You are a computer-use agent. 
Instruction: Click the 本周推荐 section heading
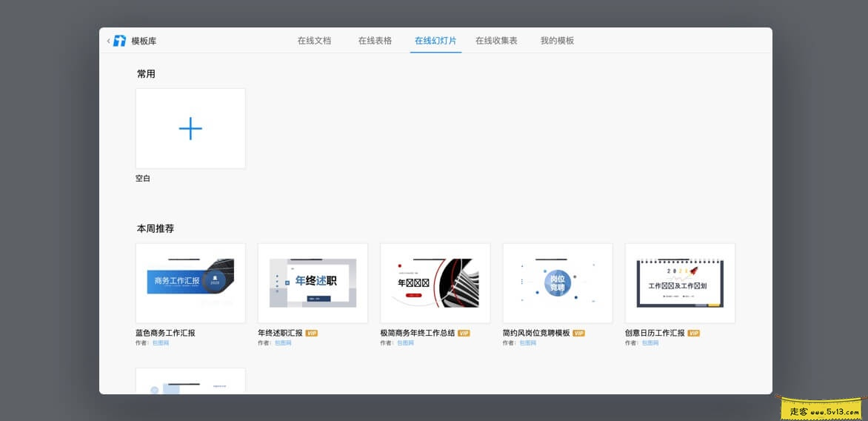[x=156, y=228]
